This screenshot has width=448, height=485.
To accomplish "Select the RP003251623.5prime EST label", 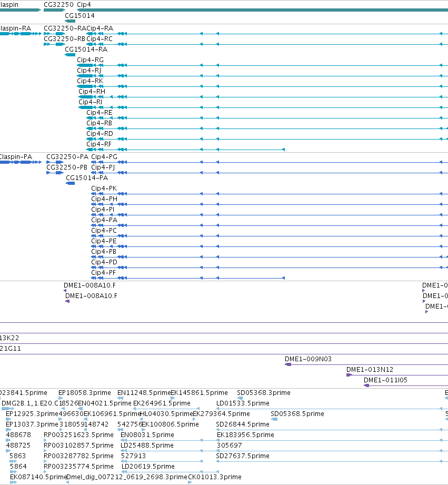I will coord(78,435).
